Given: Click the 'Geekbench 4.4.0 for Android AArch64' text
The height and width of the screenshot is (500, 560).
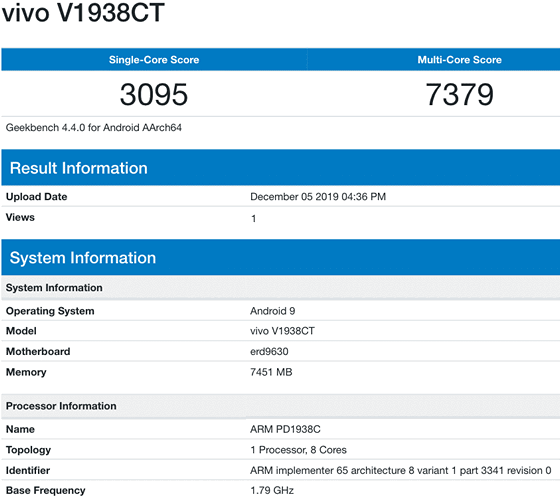Looking at the screenshot, I should (x=94, y=128).
